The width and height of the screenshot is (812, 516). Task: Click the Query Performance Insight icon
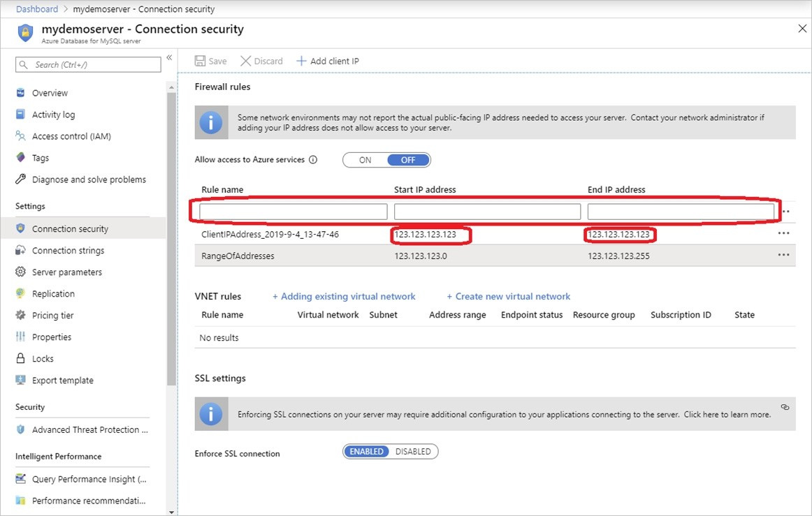point(21,479)
